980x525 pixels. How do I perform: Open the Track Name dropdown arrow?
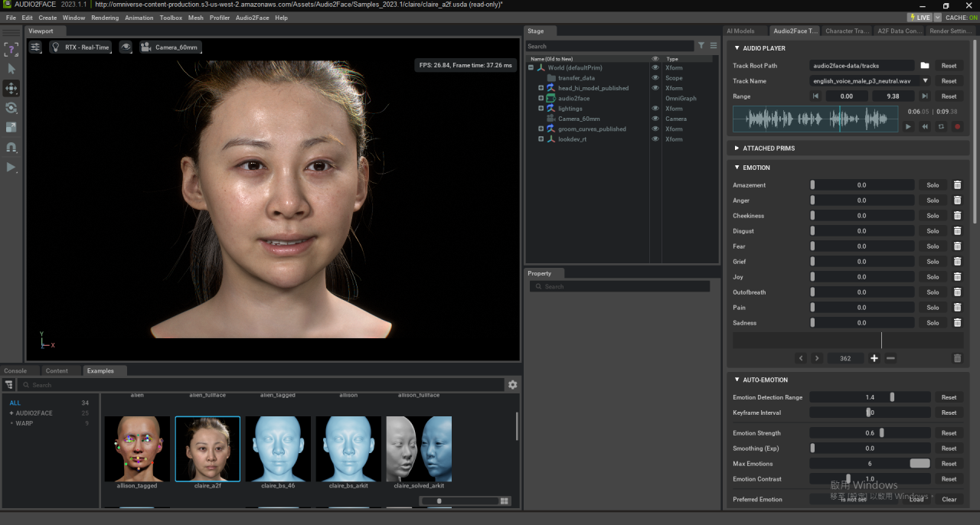(x=925, y=81)
